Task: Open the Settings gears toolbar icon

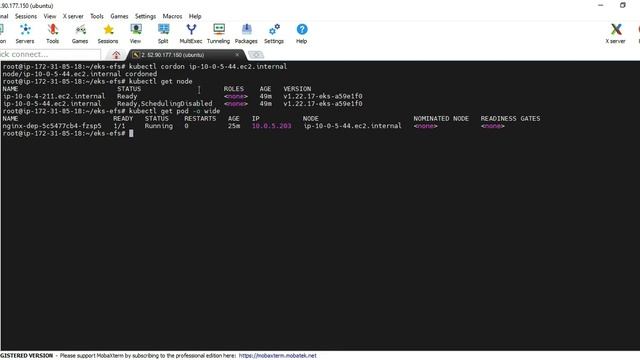Action: [274, 33]
